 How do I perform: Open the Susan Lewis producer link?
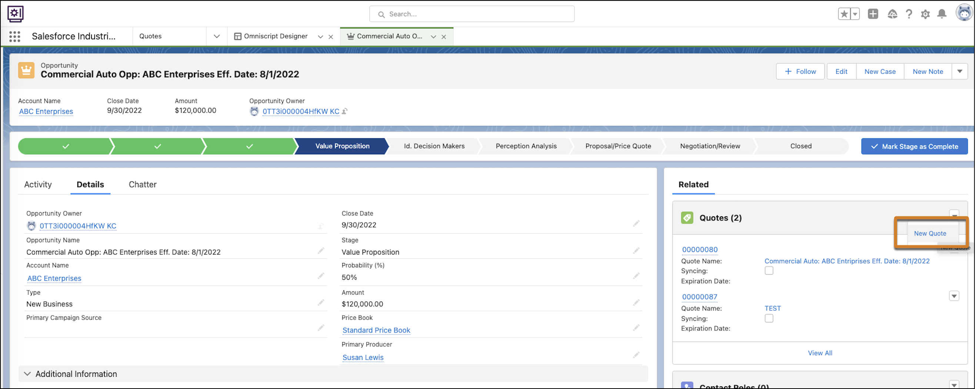(x=363, y=358)
